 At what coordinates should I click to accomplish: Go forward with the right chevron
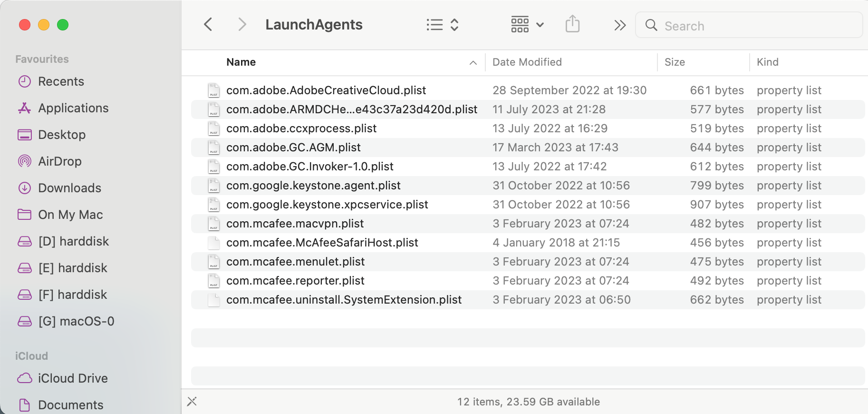[242, 24]
